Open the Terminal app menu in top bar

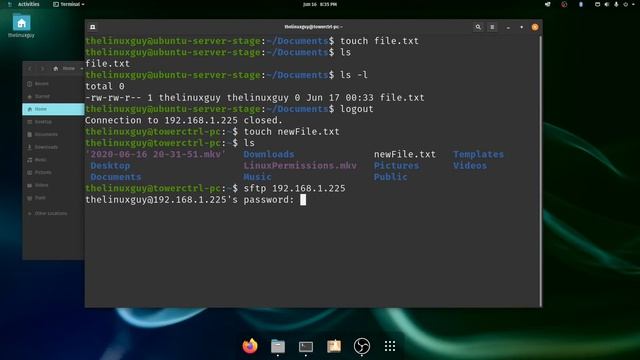tap(69, 4)
